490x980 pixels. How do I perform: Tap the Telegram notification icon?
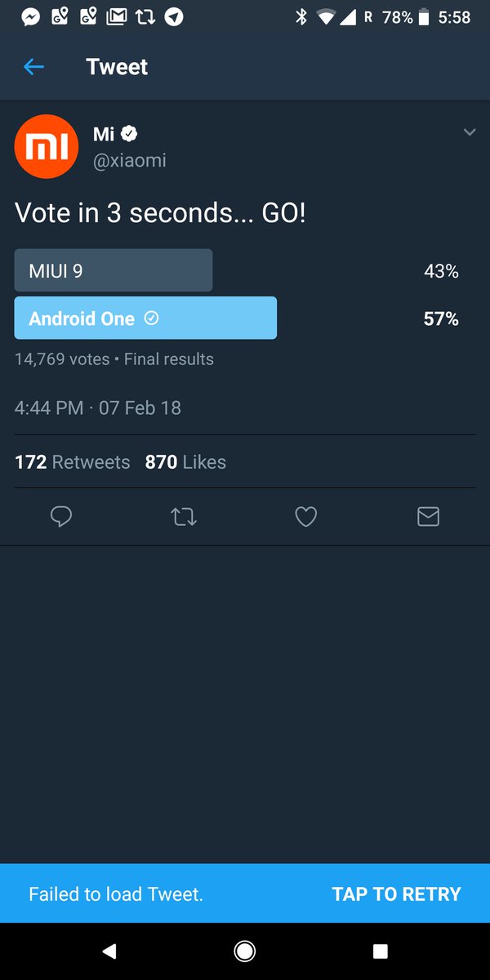(174, 16)
